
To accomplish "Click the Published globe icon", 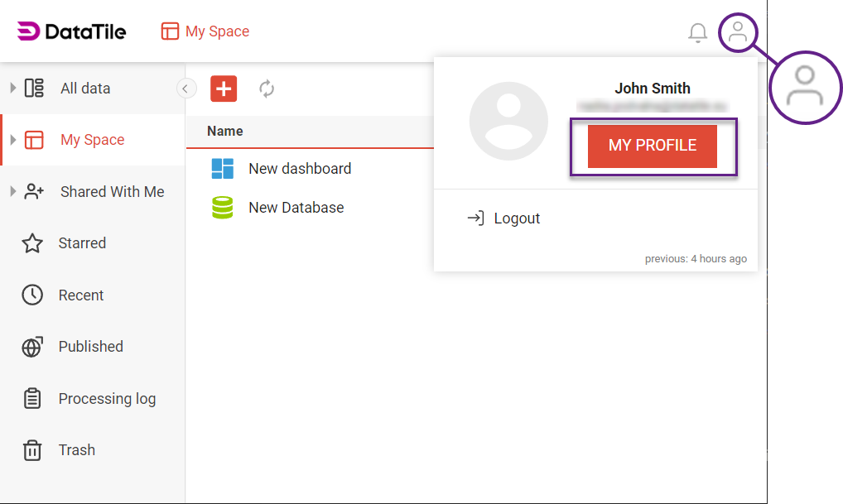I will [33, 346].
